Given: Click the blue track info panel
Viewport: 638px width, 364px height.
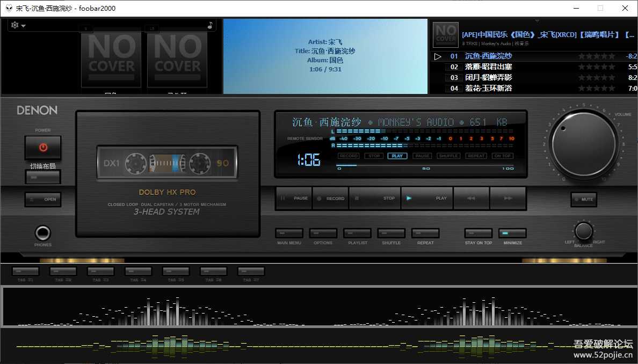Looking at the screenshot, I should [325, 56].
